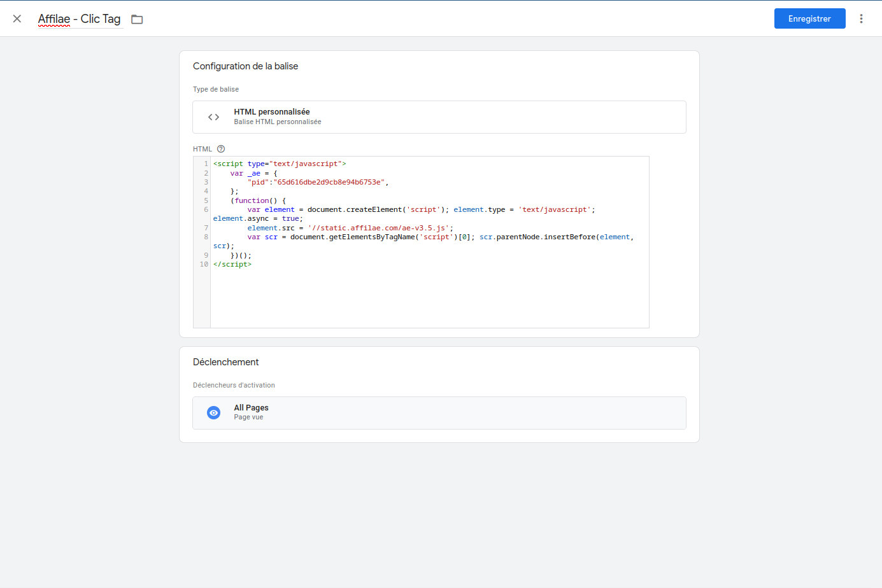
Task: Click line number 5 in the editor gutter
Action: [x=206, y=200]
